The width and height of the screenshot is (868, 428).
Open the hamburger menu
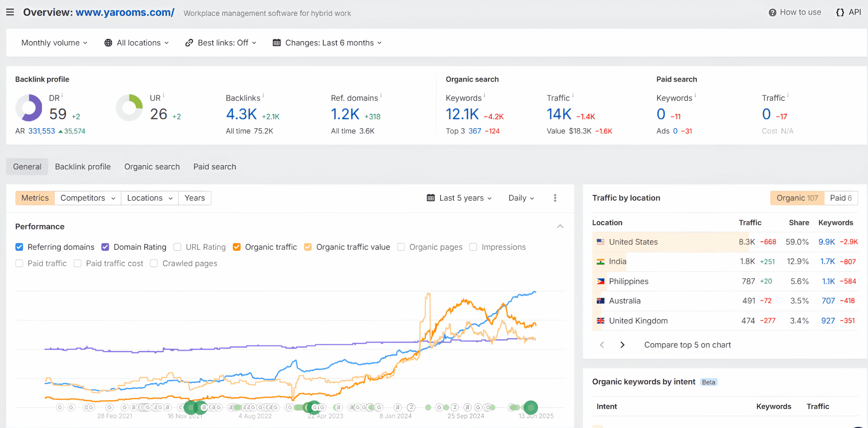pyautogui.click(x=10, y=12)
